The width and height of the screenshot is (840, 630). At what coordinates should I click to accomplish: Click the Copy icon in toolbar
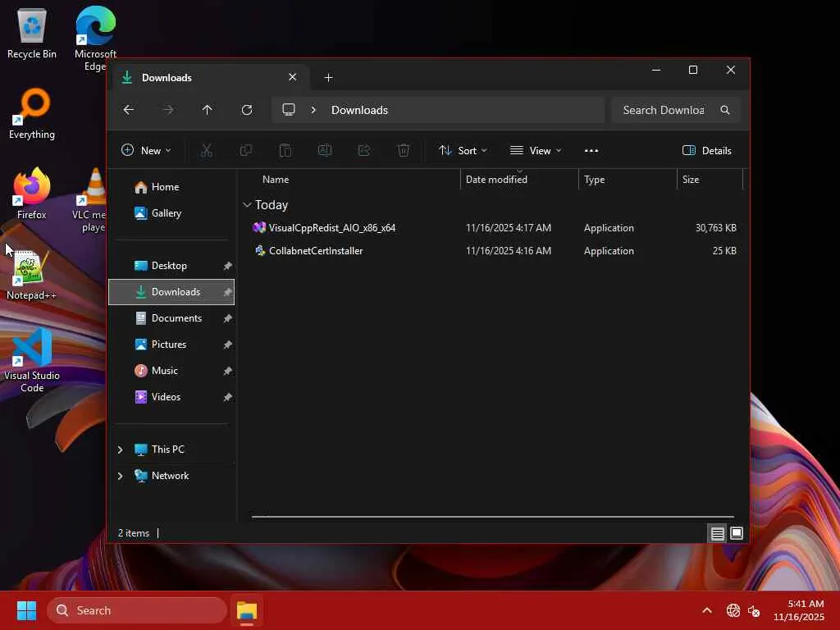246,151
